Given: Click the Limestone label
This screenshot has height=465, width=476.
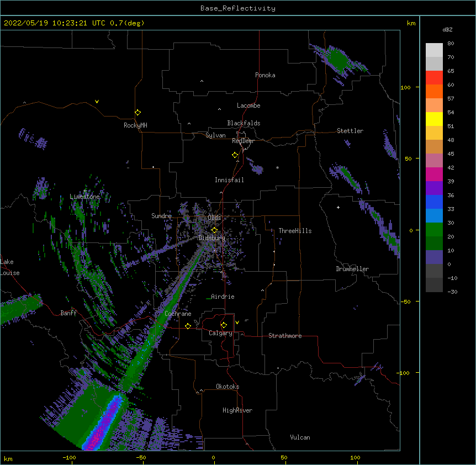Looking at the screenshot, I should click(84, 197).
